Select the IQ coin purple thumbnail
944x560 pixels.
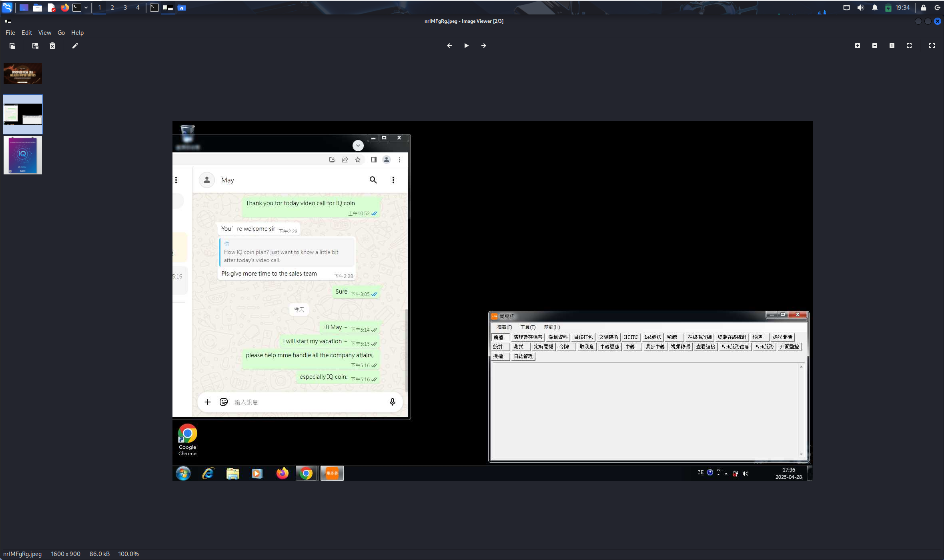click(23, 155)
